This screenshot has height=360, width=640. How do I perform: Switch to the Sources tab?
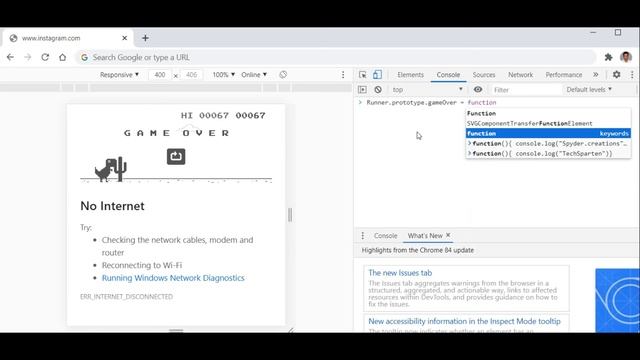tap(484, 75)
